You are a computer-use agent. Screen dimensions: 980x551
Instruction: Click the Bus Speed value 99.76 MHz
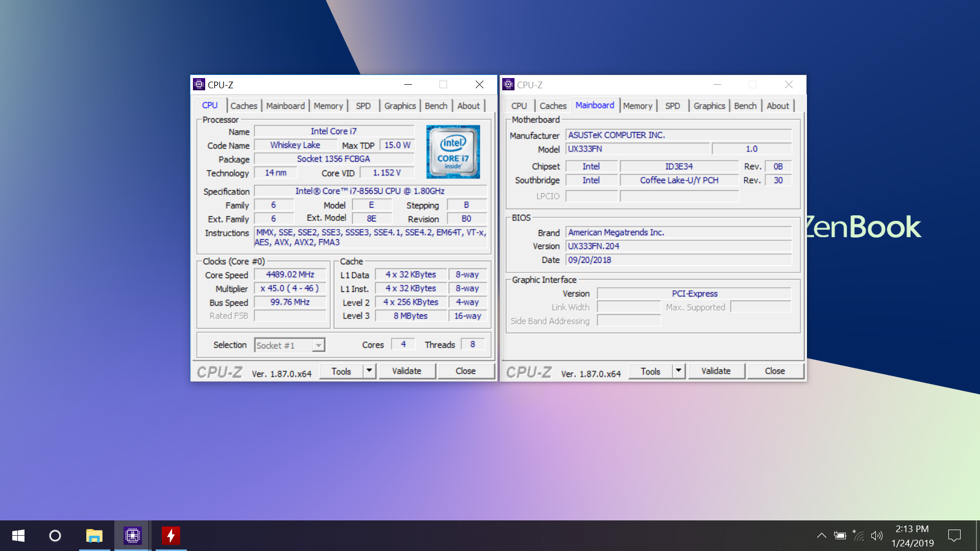tap(290, 302)
